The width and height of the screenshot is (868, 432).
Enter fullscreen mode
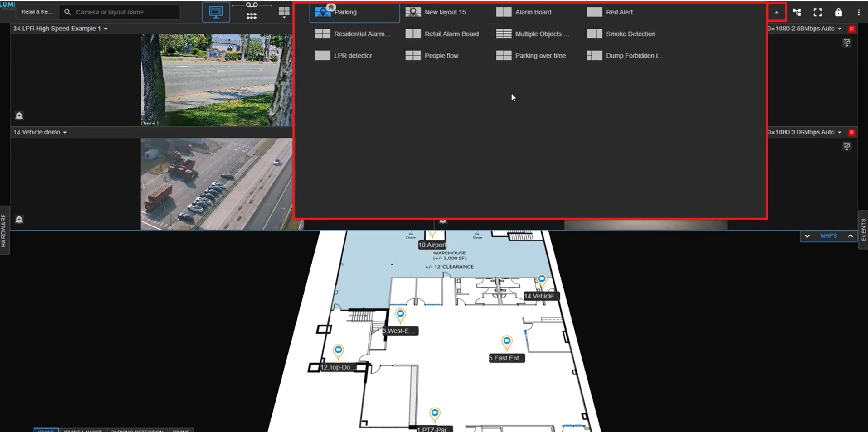point(818,12)
